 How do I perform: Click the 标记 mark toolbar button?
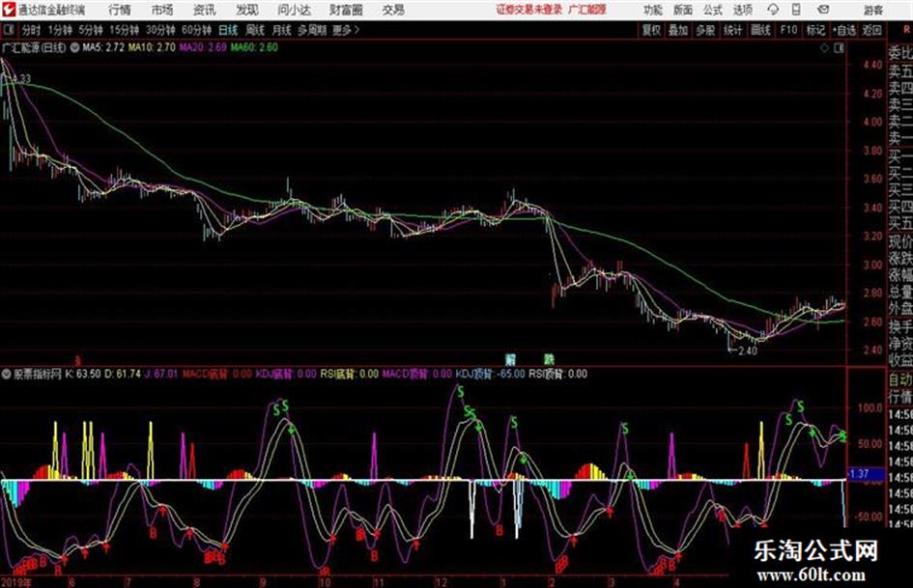coord(815,30)
